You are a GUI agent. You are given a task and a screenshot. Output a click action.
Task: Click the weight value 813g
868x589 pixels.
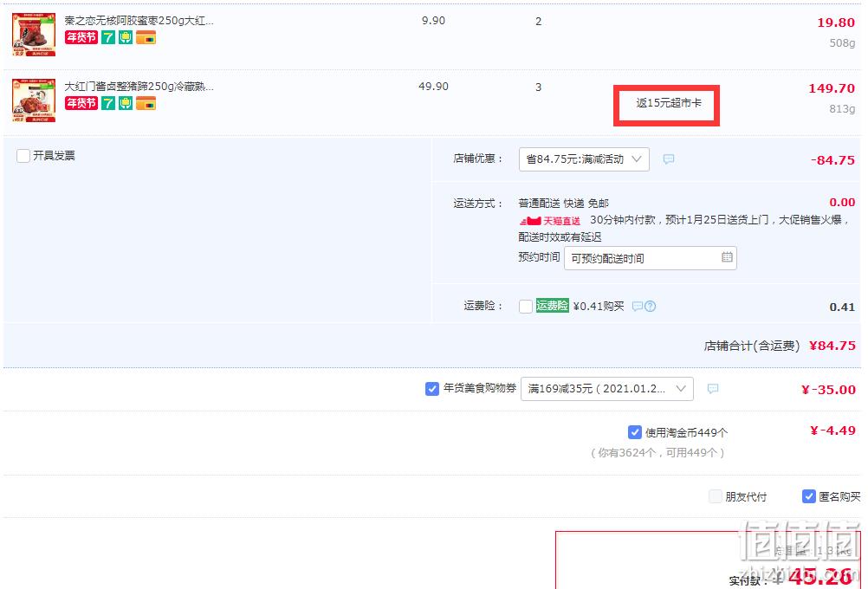(x=842, y=109)
